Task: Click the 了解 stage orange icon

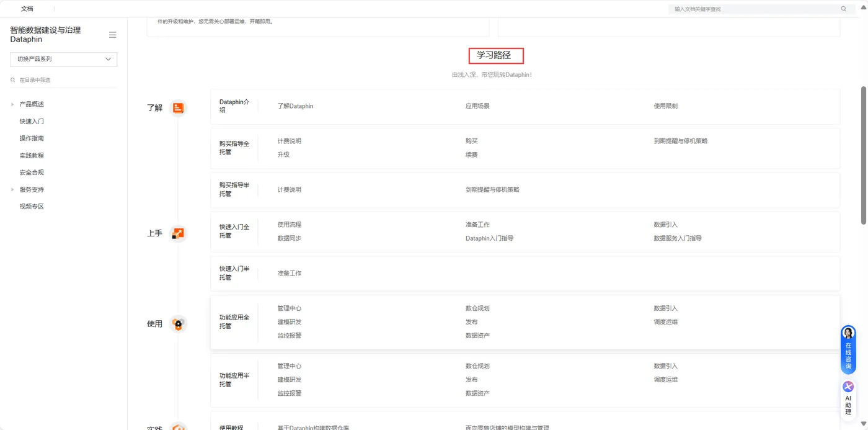Action: pos(178,108)
